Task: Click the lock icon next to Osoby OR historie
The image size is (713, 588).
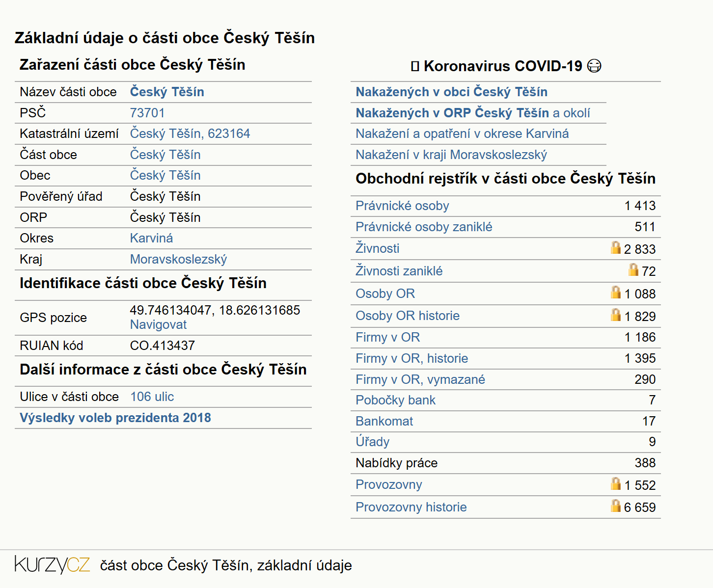Action: tap(616, 315)
